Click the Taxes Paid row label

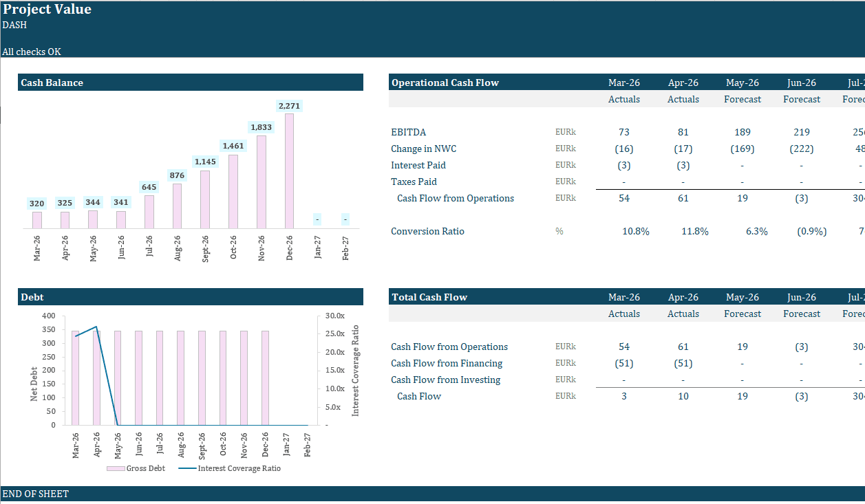(414, 181)
